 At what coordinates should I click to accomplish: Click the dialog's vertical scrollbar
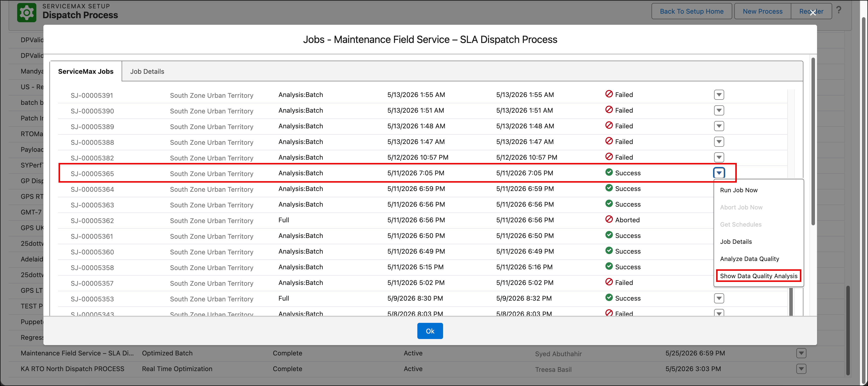pos(813,142)
